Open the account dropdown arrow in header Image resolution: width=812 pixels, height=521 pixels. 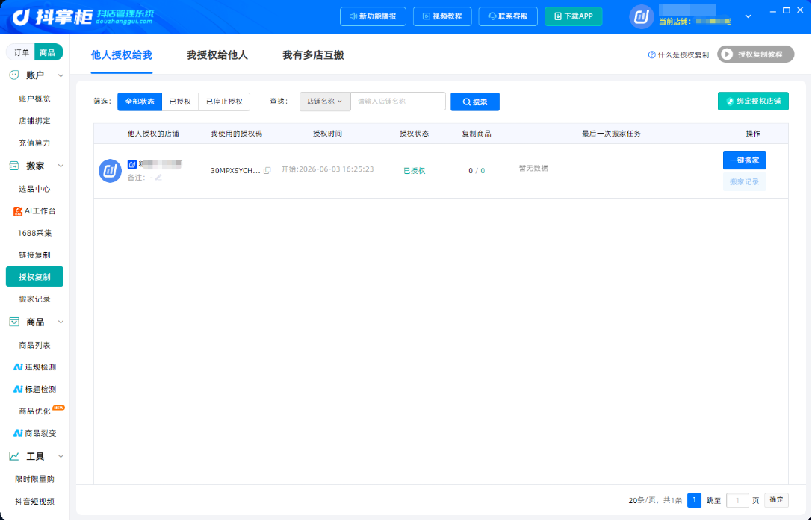coord(748,16)
